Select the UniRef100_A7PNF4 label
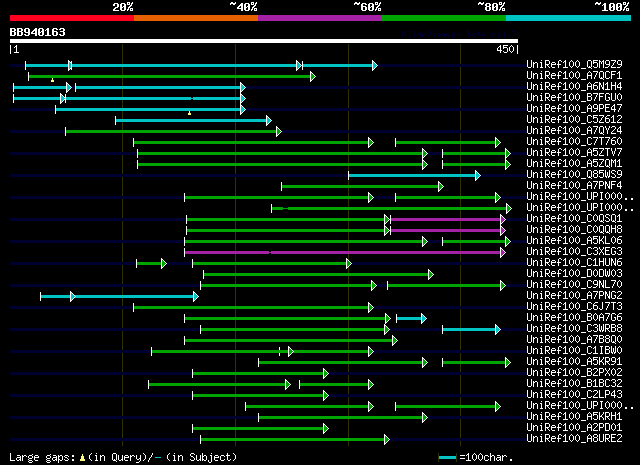Image resolution: width=640 pixels, height=465 pixels. [574, 185]
